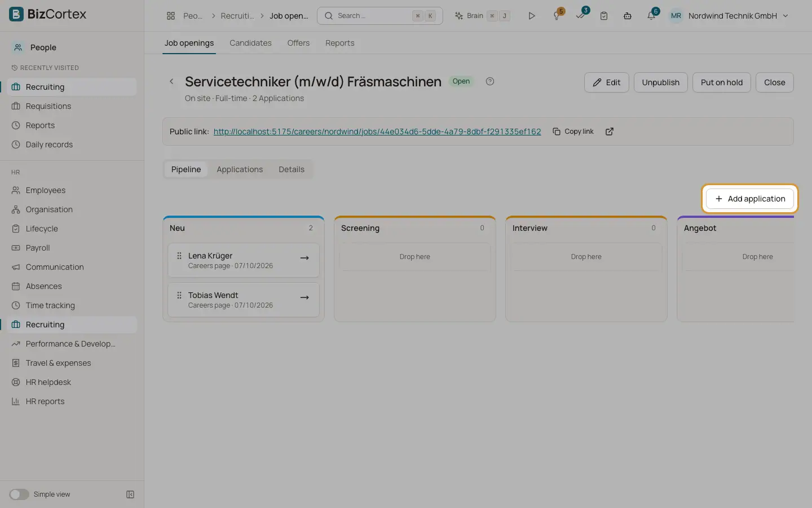Open public link in new tab icon

coord(610,132)
